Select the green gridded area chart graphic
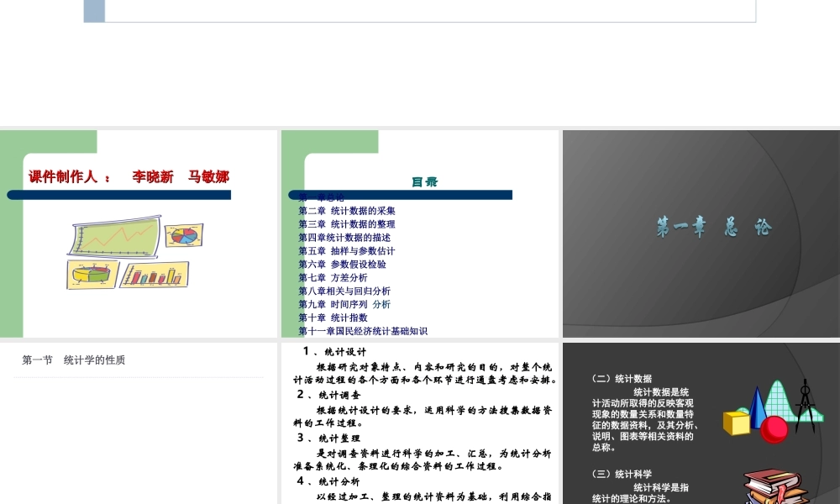 (779, 398)
